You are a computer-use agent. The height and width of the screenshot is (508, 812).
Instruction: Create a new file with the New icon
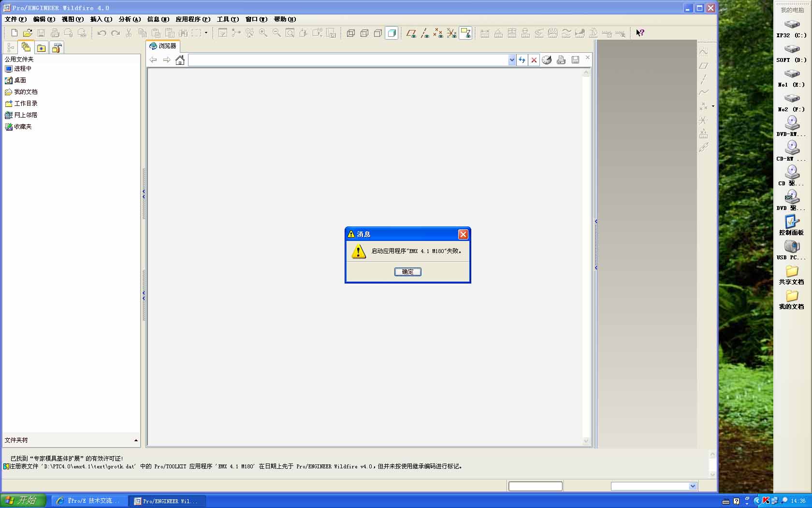(x=14, y=33)
